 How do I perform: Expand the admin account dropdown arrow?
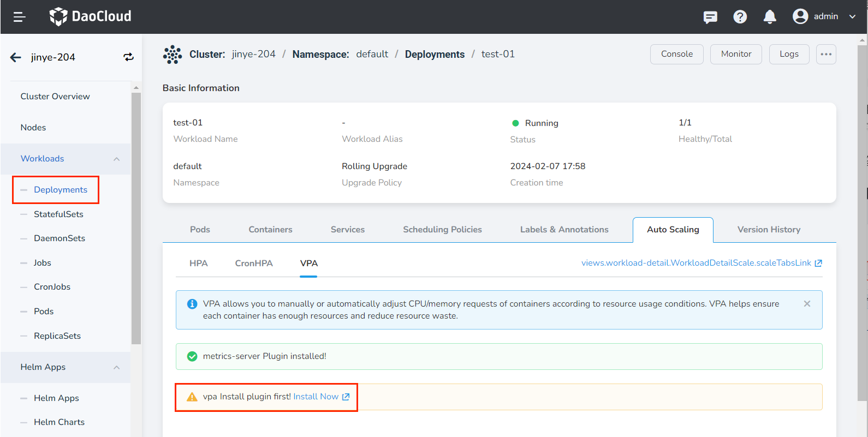point(852,16)
